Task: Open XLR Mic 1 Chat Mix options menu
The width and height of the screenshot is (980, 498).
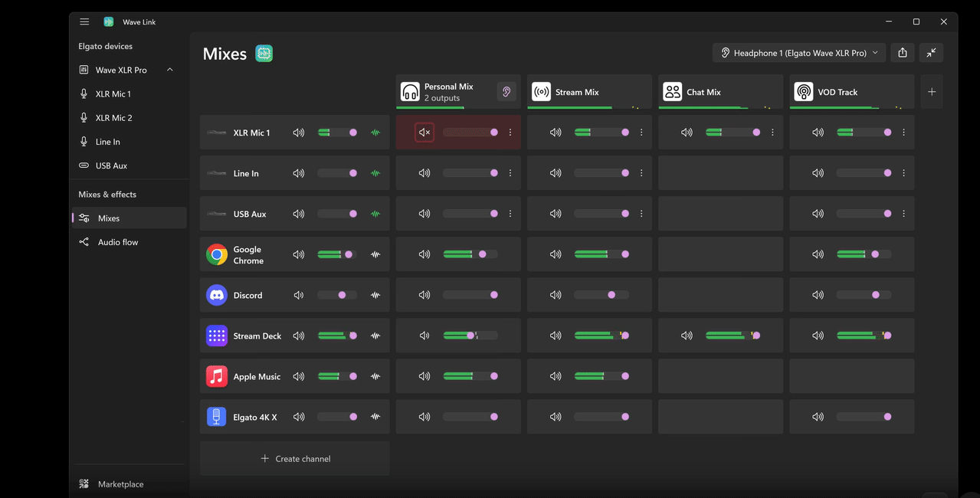Action: [x=772, y=133]
